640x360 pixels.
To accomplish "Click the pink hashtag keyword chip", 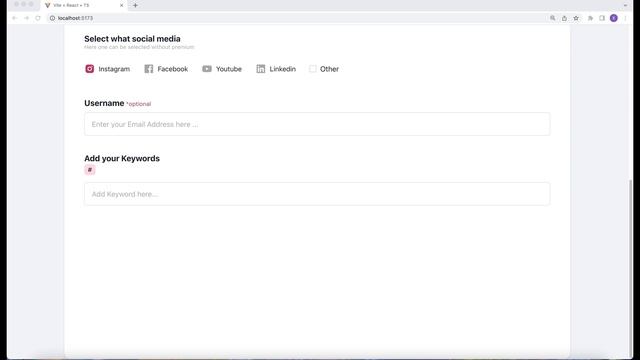I will [90, 170].
